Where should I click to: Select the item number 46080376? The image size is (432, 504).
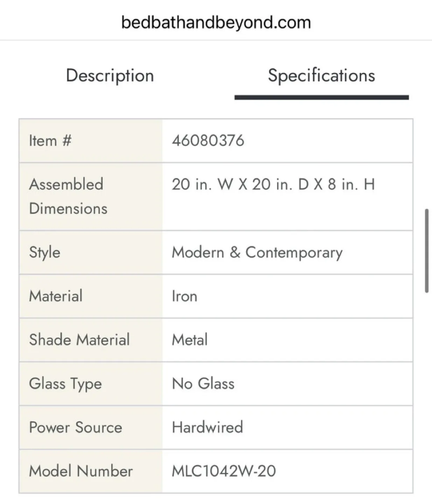[208, 141]
